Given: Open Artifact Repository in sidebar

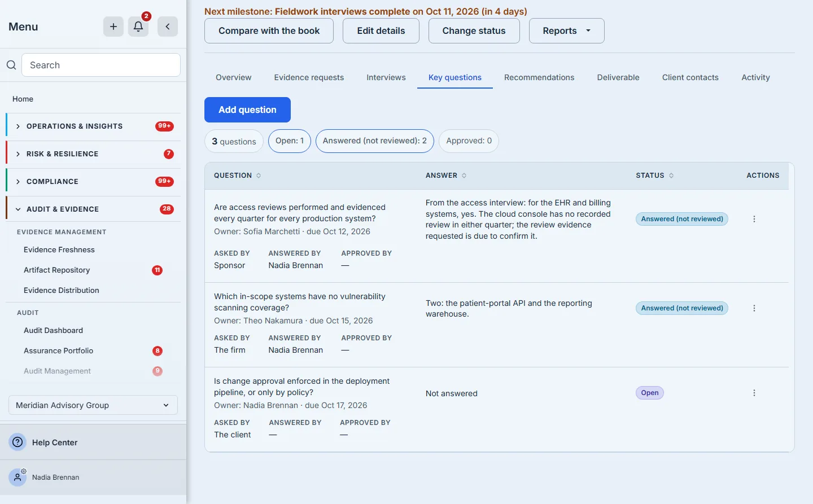Looking at the screenshot, I should [56, 270].
